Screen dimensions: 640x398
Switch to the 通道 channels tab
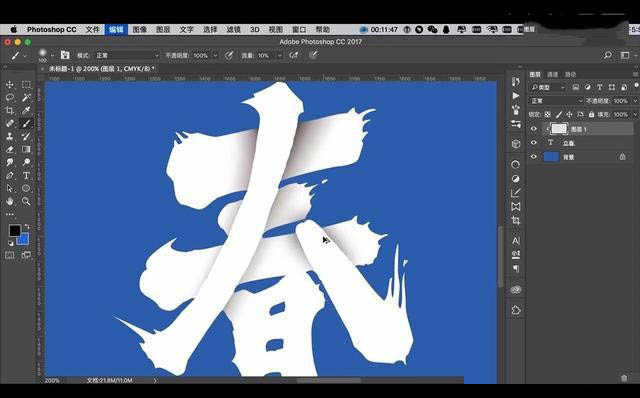coord(552,74)
